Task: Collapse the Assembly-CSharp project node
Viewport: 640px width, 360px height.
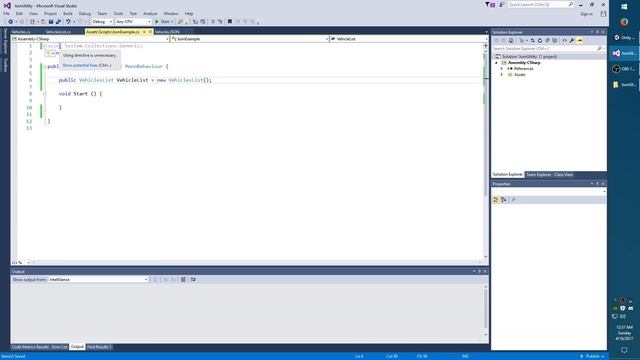Action: (x=497, y=63)
